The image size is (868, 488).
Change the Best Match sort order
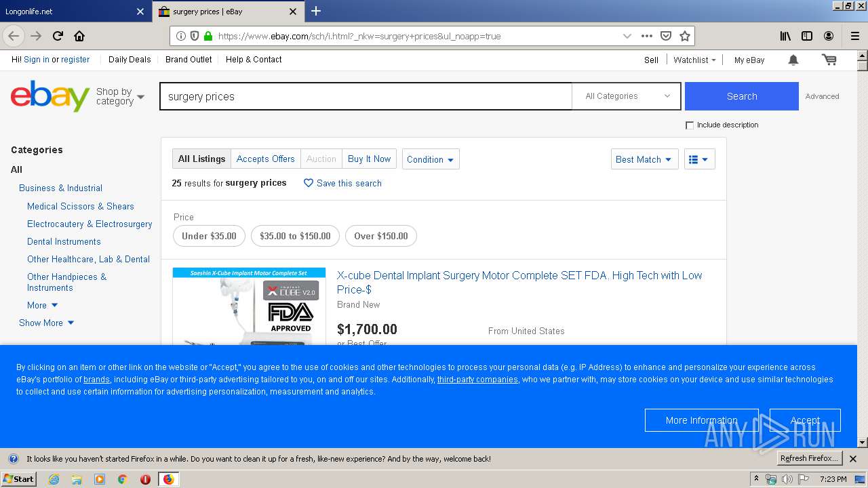[x=644, y=159]
